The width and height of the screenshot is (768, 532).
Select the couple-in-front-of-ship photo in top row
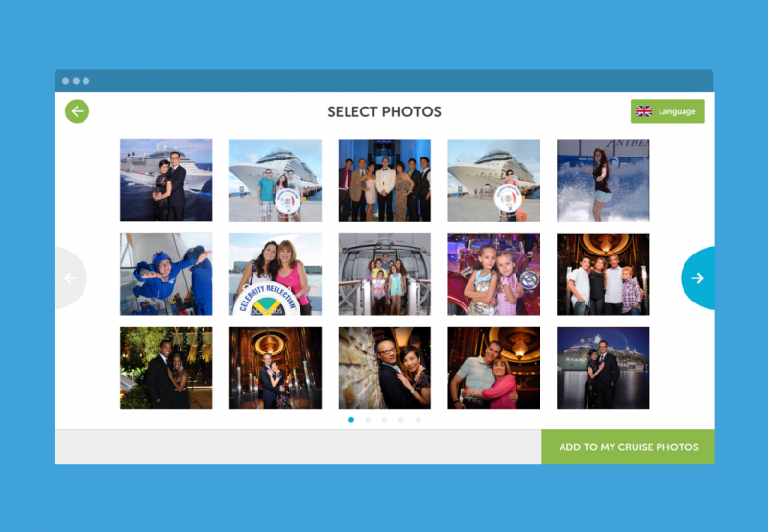tap(166, 180)
